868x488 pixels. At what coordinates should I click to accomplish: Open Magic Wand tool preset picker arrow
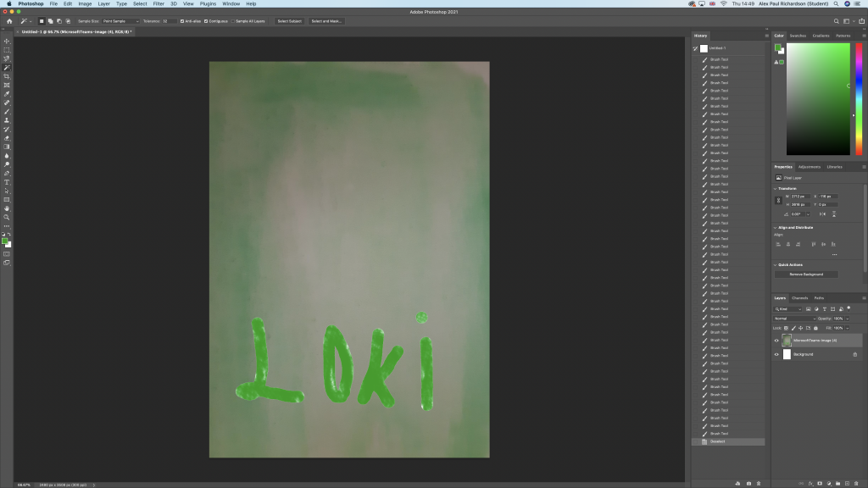click(x=31, y=21)
